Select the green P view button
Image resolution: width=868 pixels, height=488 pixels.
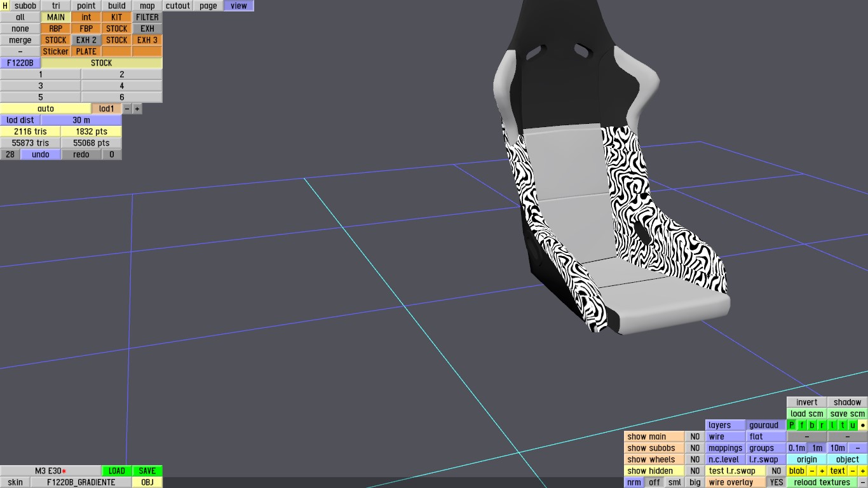point(792,425)
